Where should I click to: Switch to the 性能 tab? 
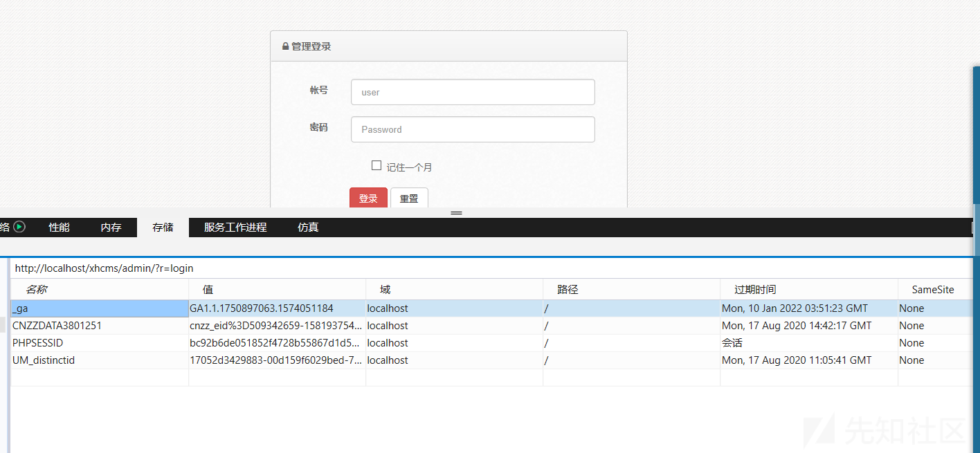point(59,227)
